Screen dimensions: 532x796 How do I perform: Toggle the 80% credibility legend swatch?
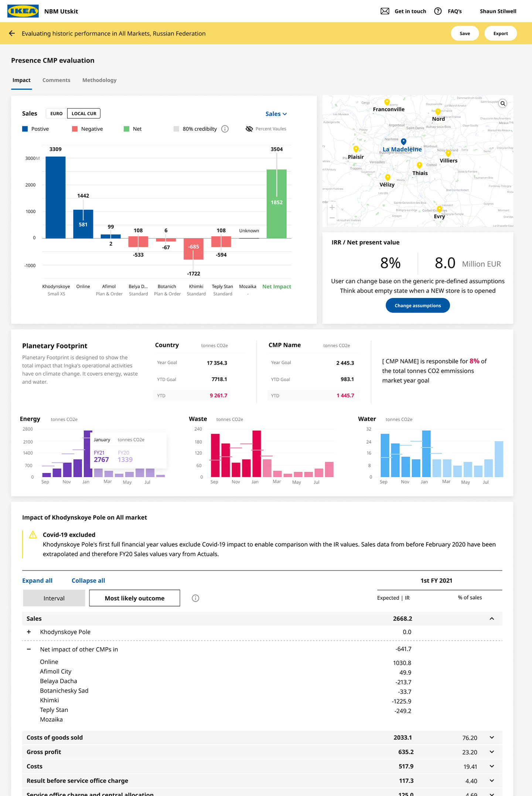[176, 129]
